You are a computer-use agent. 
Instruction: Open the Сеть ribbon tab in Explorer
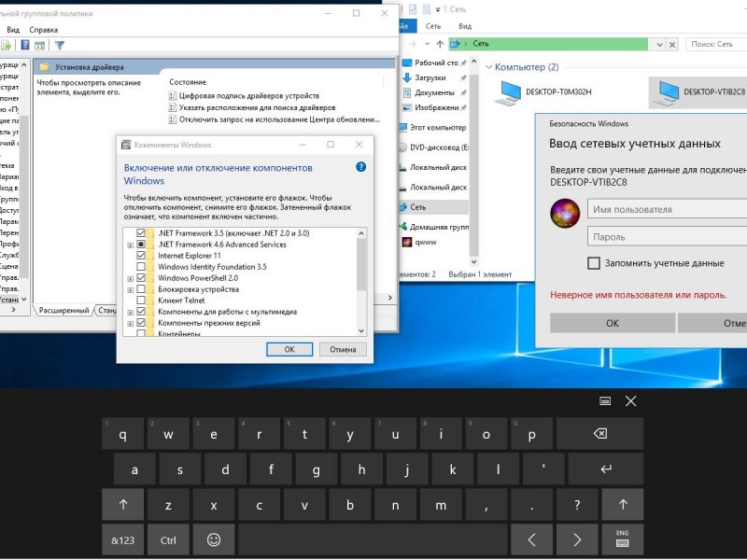(x=433, y=26)
